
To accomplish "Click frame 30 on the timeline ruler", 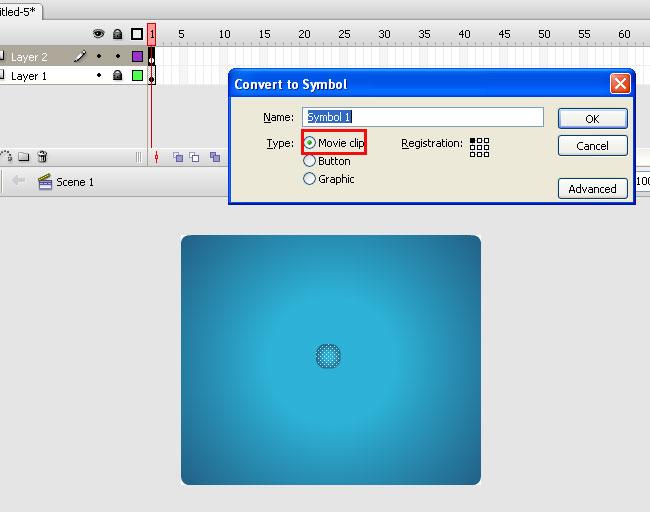I will 384,34.
